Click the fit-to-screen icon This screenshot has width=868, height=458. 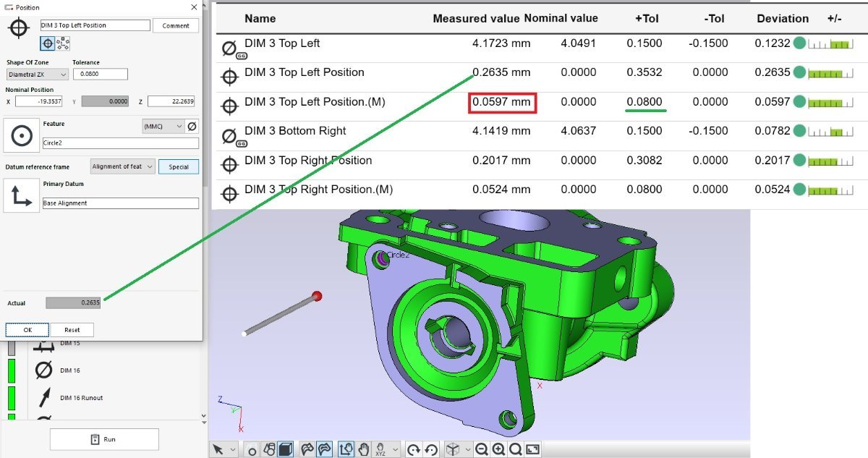[x=532, y=449]
